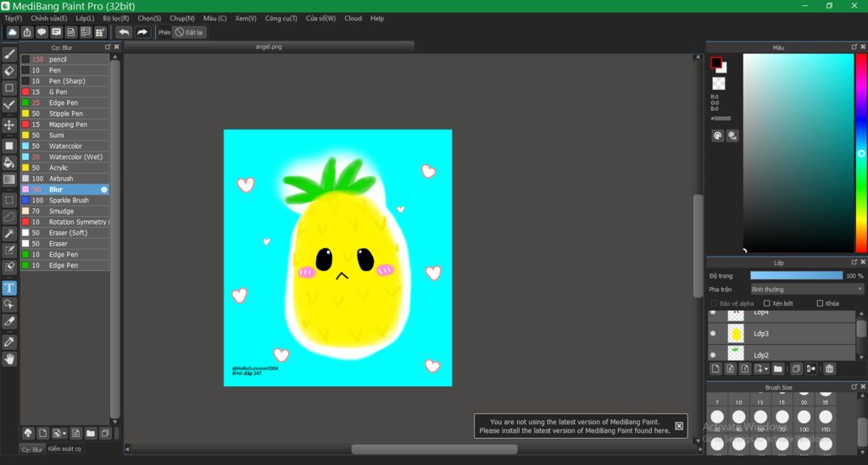Click the canvas vertical scrollbar
The height and width of the screenshot is (465, 868).
pyautogui.click(x=698, y=246)
